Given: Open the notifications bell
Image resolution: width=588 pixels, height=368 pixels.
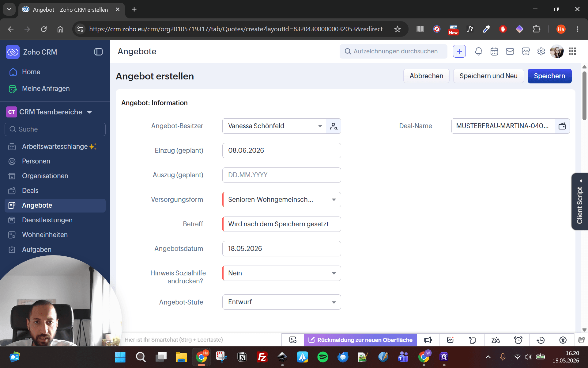Looking at the screenshot, I should [x=479, y=52].
